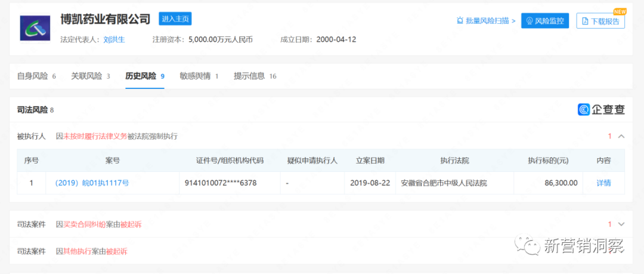
Task: Click the 下载报告 download report button
Action: point(600,21)
